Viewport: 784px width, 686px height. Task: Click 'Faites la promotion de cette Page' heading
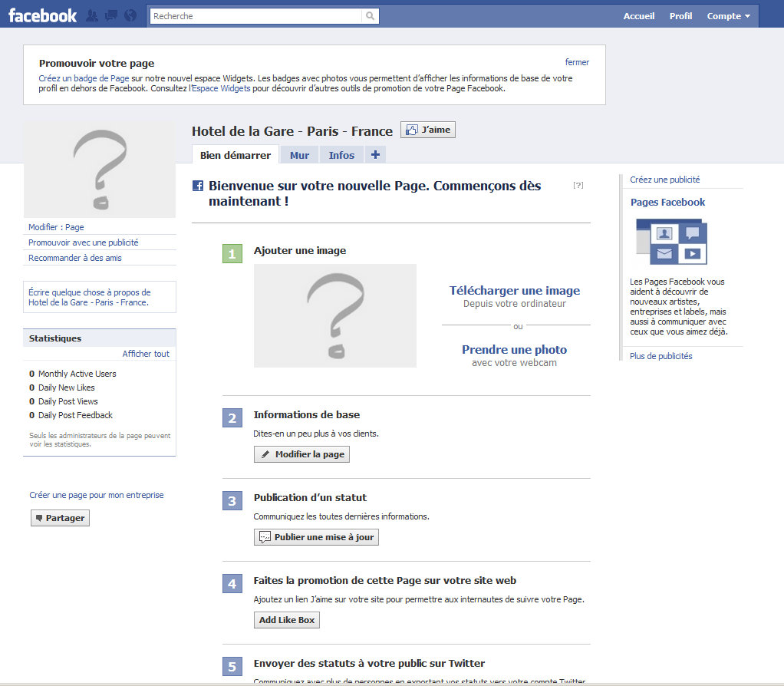[x=384, y=581]
